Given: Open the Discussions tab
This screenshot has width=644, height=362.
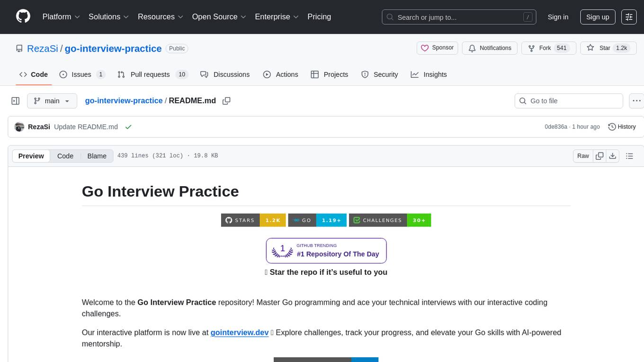Looking at the screenshot, I should [x=225, y=74].
